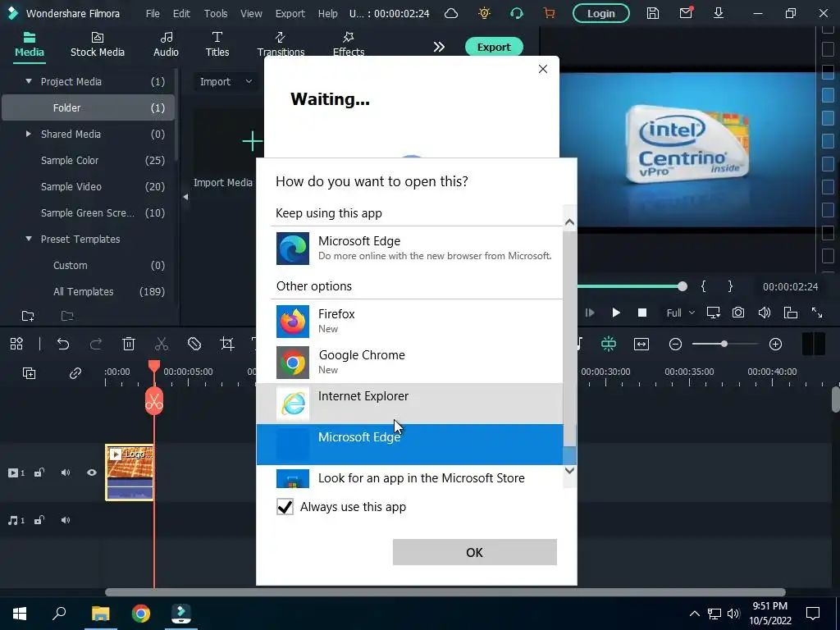Click the preview volume speaker icon
Image resolution: width=840 pixels, height=630 pixels.
tap(765, 313)
